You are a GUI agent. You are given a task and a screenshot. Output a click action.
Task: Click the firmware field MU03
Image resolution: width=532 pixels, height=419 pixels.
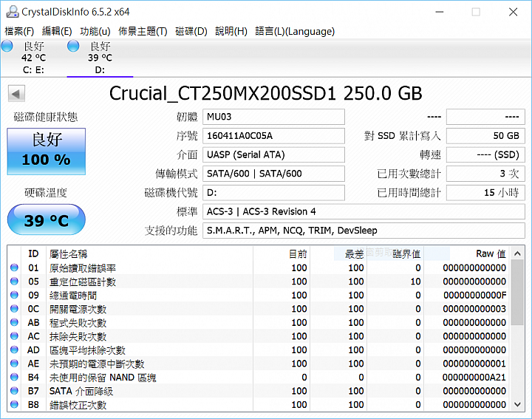coord(273,117)
